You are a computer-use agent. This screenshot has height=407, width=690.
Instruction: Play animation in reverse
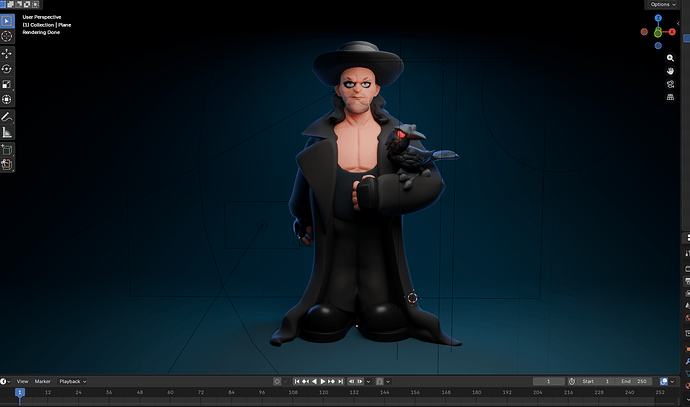[x=314, y=381]
